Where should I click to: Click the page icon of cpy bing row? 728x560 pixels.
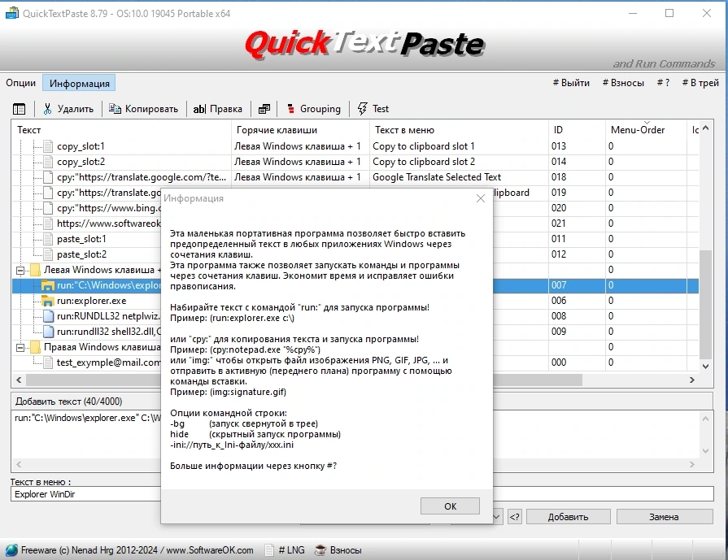pos(48,208)
